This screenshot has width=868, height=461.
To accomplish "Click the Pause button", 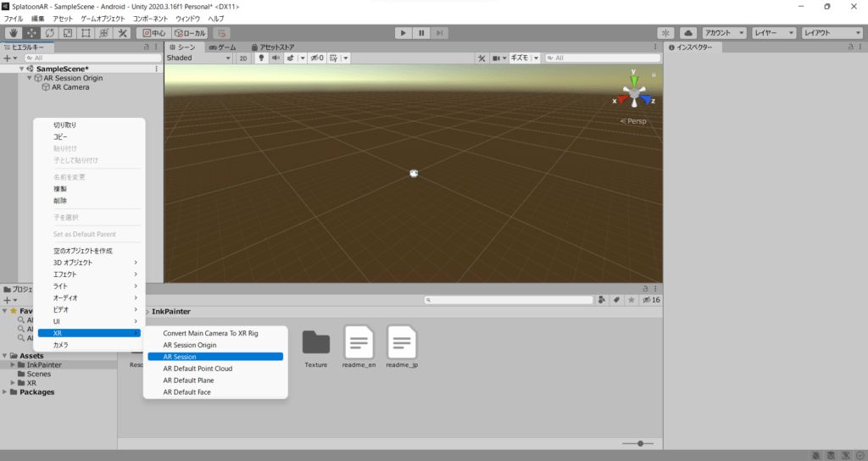I will click(421, 33).
